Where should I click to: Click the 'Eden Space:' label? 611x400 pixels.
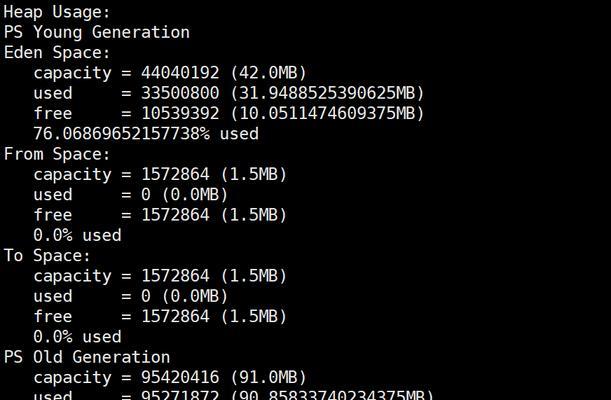click(x=57, y=52)
